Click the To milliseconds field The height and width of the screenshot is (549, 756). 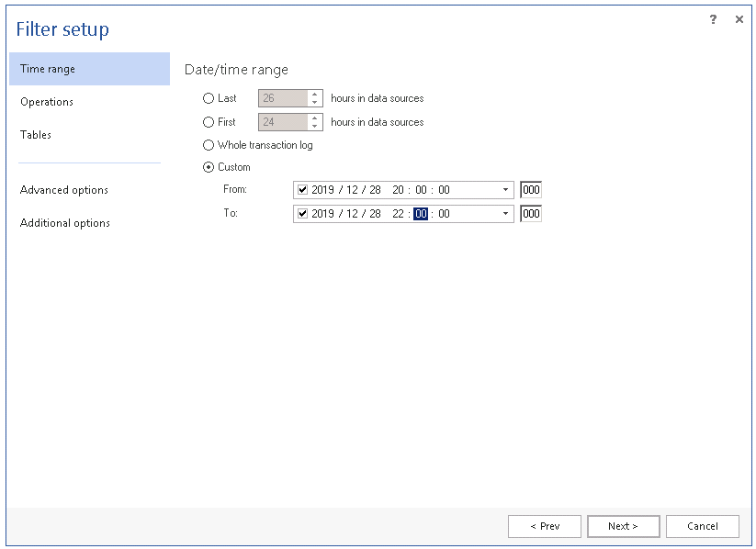(531, 214)
